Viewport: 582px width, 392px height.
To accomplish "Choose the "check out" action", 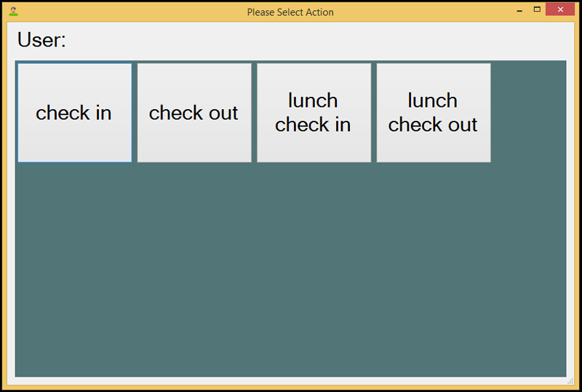I will coord(194,113).
